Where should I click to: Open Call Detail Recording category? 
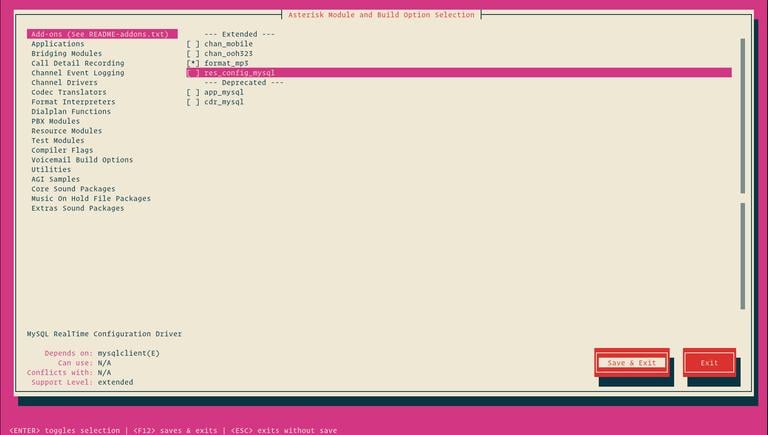tap(77, 63)
